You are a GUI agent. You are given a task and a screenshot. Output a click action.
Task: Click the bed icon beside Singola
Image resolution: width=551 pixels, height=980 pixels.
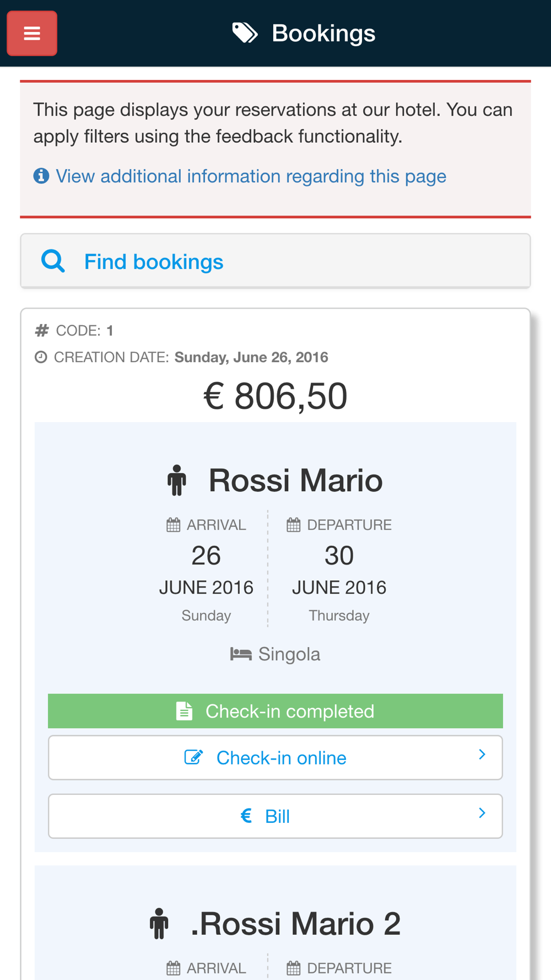point(241,654)
